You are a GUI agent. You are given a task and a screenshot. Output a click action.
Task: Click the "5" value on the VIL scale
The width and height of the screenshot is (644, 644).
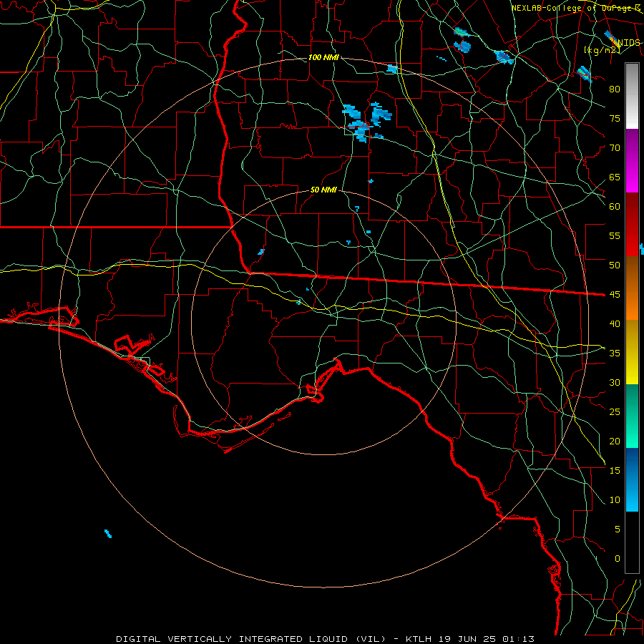pyautogui.click(x=617, y=529)
